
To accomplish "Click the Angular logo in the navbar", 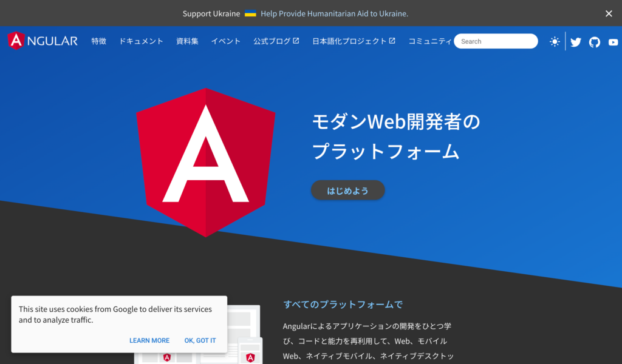I will pos(43,41).
